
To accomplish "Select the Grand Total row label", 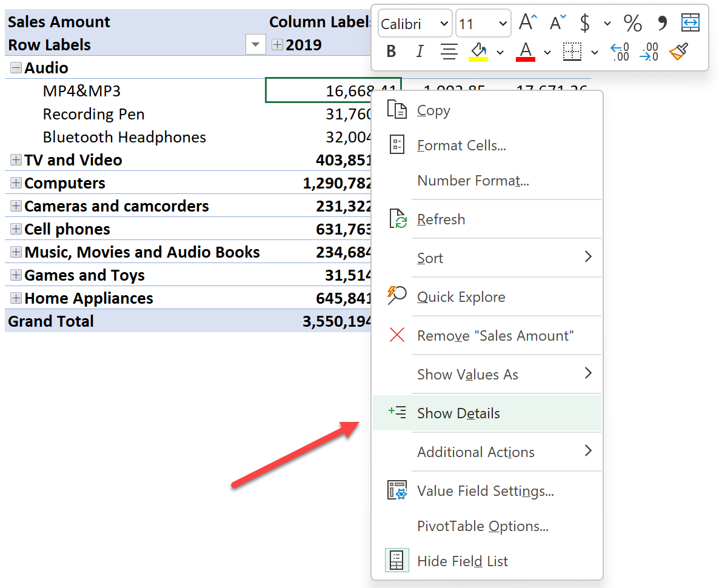I will tap(50, 321).
